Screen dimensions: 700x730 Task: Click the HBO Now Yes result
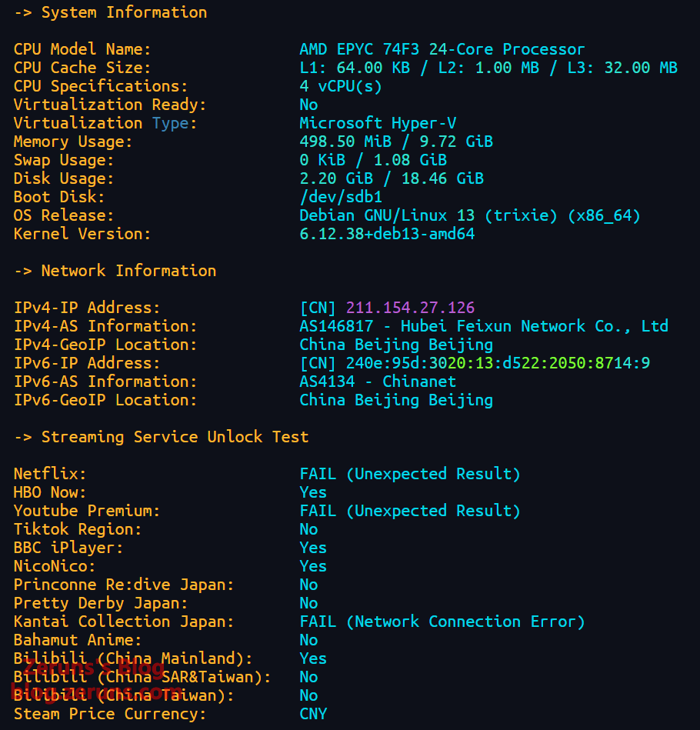pos(313,492)
